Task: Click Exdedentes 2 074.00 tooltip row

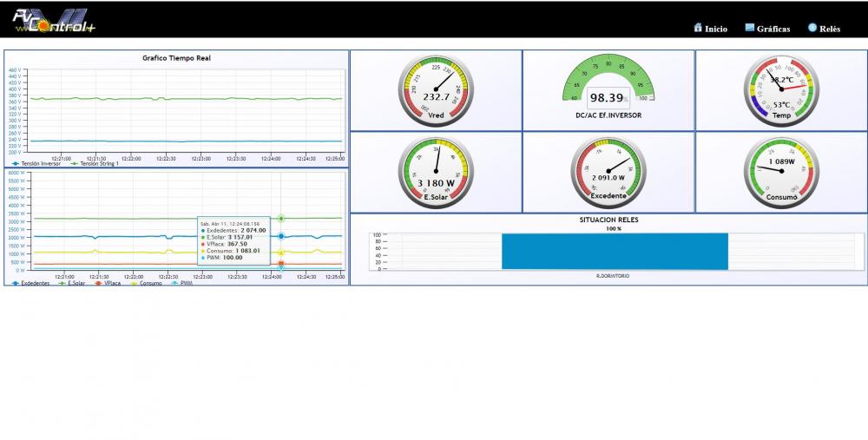Action: tap(233, 230)
